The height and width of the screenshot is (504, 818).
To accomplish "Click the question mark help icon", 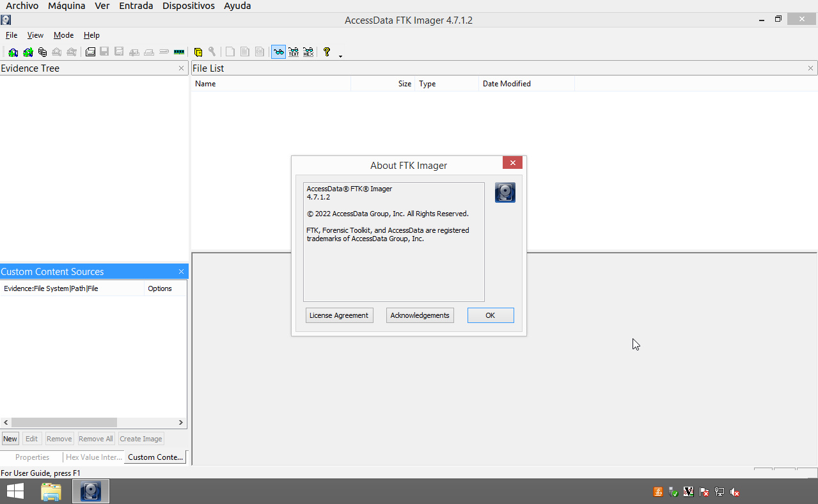I will pyautogui.click(x=327, y=52).
